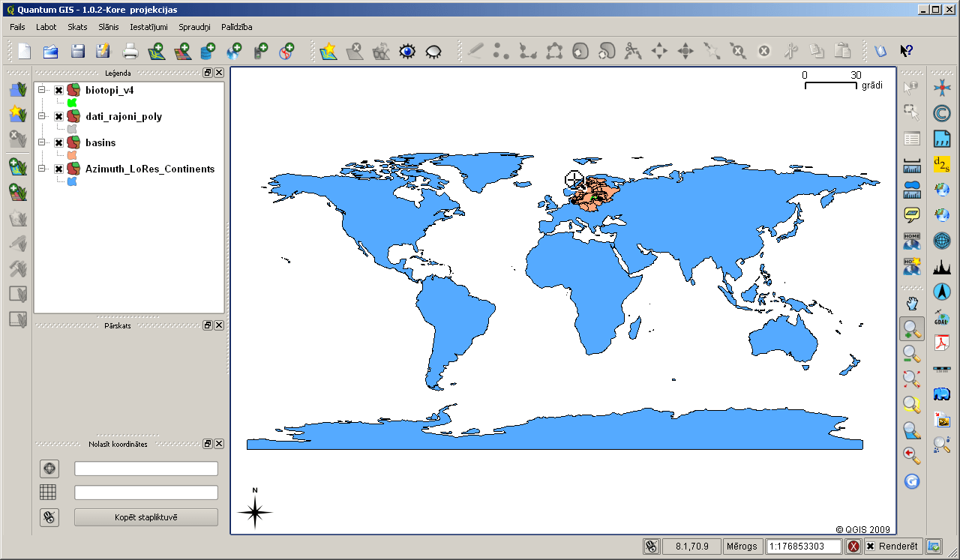Collapse the basins layer node

coord(42,142)
